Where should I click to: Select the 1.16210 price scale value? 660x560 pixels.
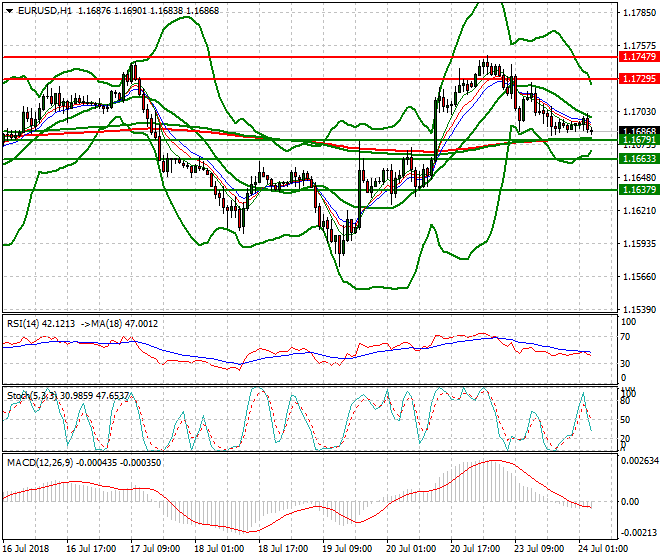[639, 211]
